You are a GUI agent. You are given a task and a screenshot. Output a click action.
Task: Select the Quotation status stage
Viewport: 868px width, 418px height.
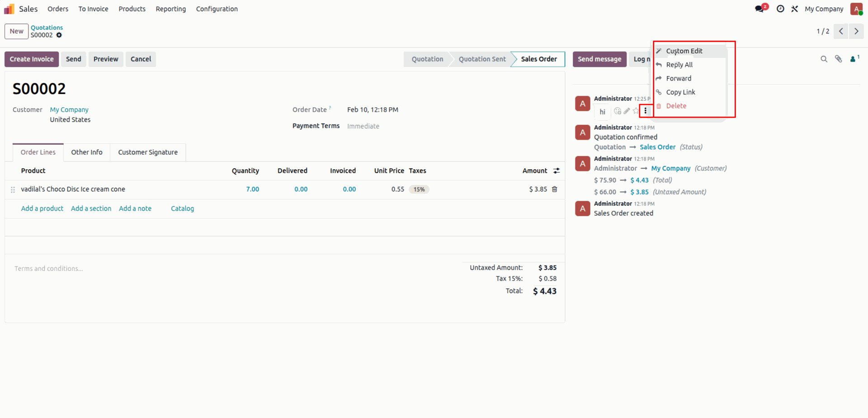(427, 59)
